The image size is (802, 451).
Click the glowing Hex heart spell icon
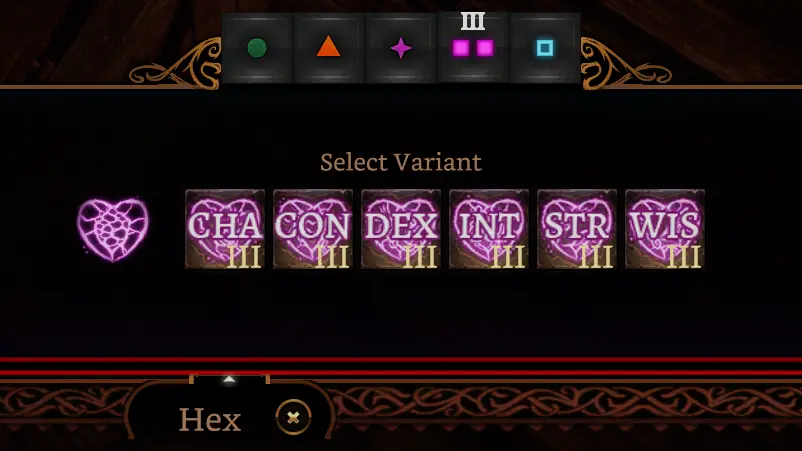coord(113,230)
